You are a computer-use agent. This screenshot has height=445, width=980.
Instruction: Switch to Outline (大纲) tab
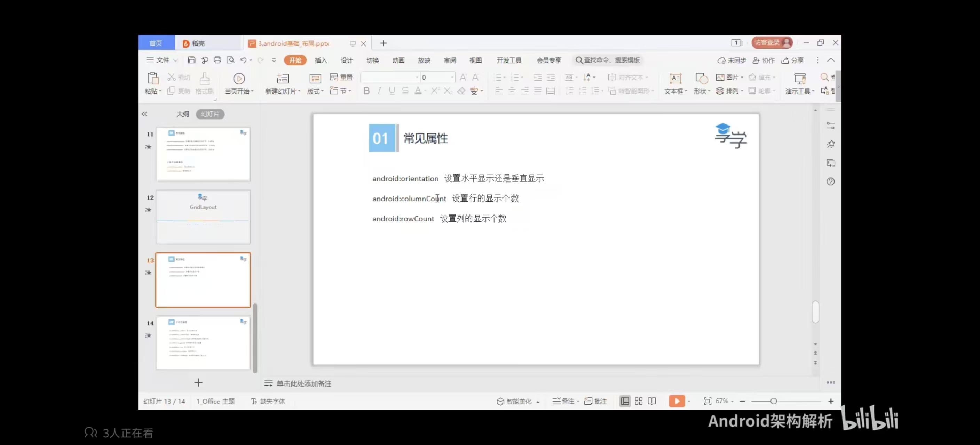click(x=183, y=114)
